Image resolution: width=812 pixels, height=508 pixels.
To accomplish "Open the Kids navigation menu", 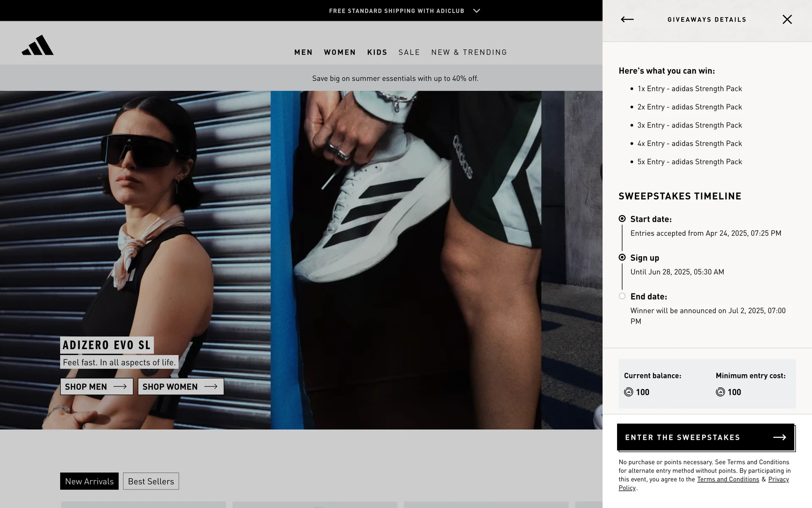I will pyautogui.click(x=377, y=52).
